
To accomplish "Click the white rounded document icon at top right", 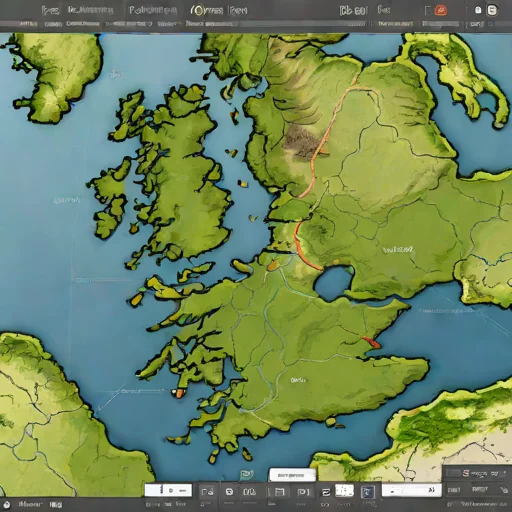I will tap(492, 10).
